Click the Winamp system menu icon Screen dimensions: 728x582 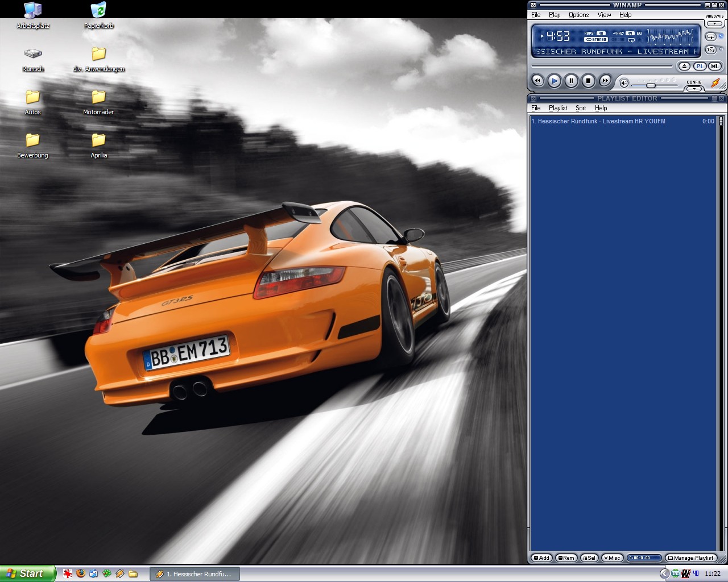click(x=533, y=5)
